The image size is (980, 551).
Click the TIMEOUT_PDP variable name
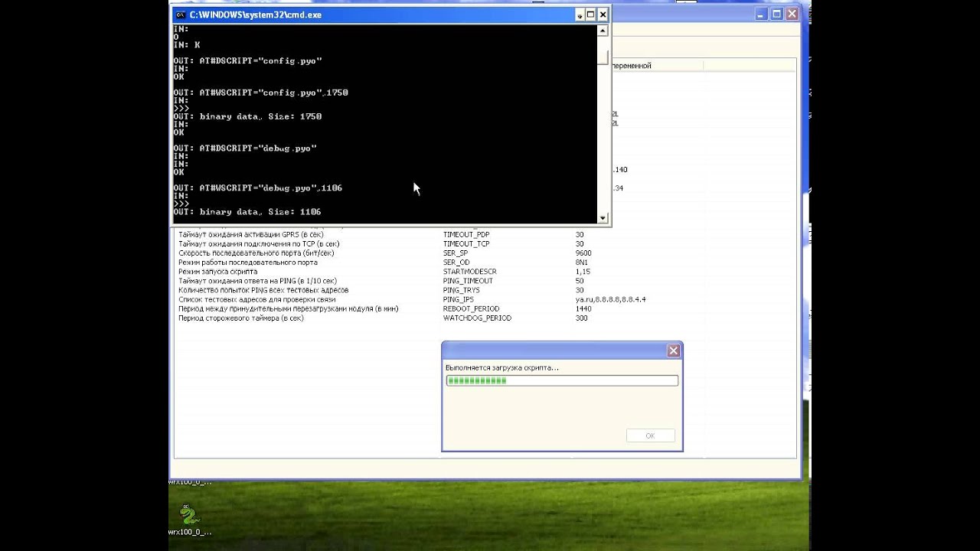466,234
